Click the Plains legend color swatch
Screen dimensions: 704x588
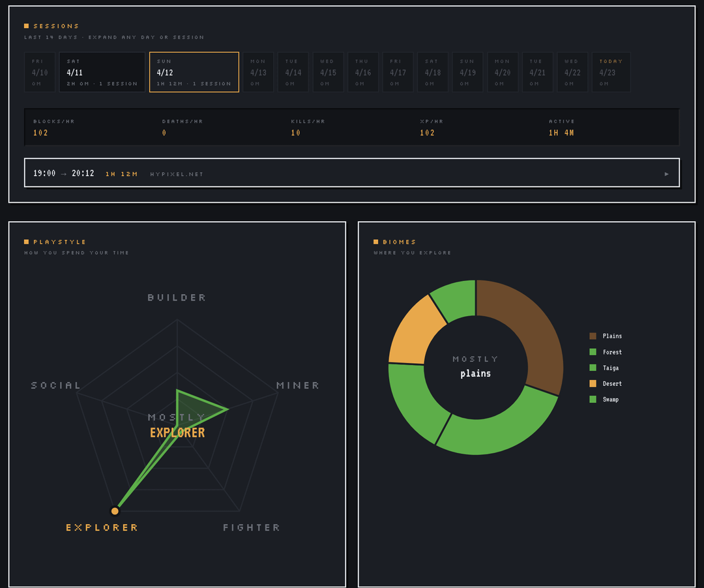click(593, 336)
